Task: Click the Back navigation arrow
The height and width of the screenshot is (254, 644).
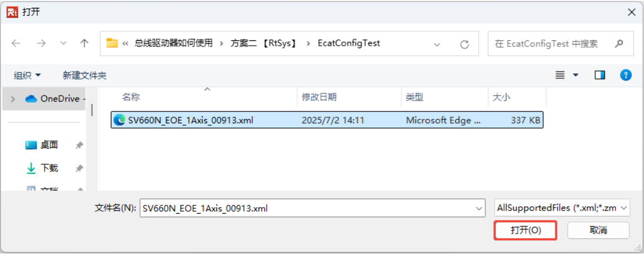Action: pyautogui.click(x=16, y=43)
